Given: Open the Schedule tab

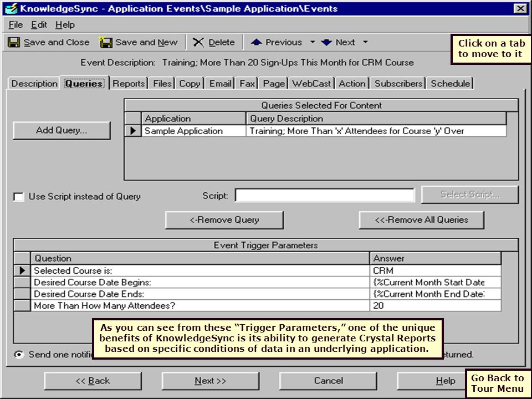Looking at the screenshot, I should [450, 84].
